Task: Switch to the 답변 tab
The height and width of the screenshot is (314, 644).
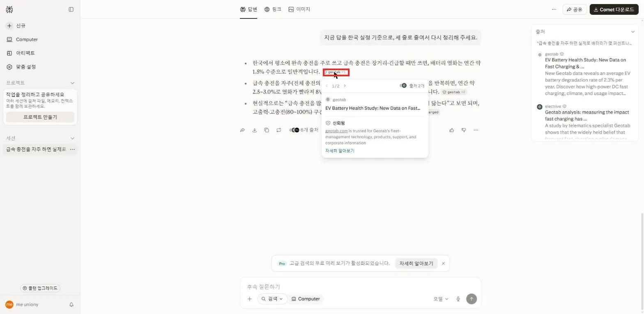Action: coord(248,9)
